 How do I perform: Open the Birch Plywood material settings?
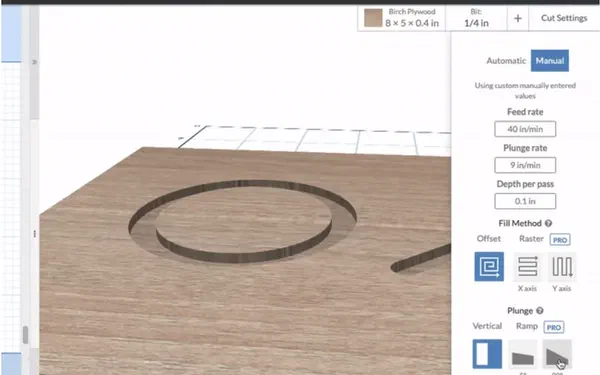pyautogui.click(x=402, y=18)
